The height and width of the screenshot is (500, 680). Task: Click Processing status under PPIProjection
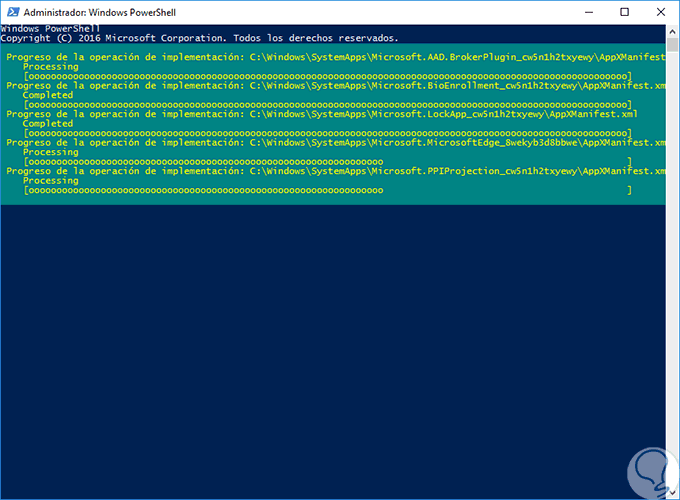click(x=51, y=181)
